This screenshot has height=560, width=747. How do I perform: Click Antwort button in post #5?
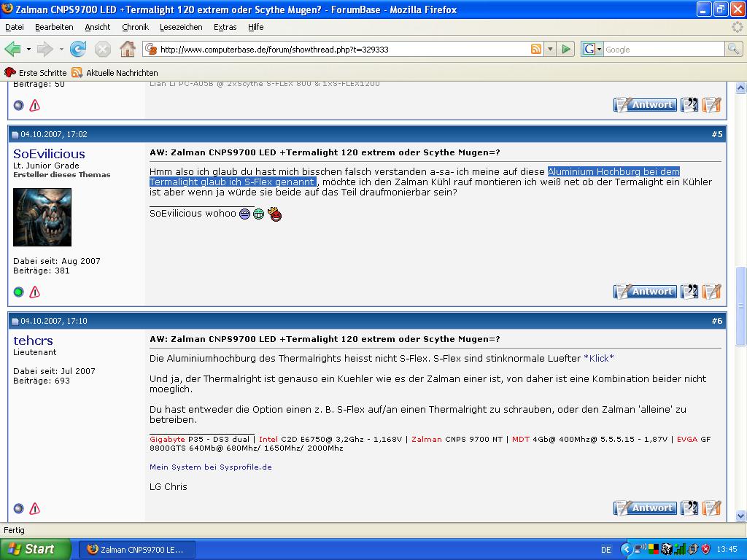[646, 292]
